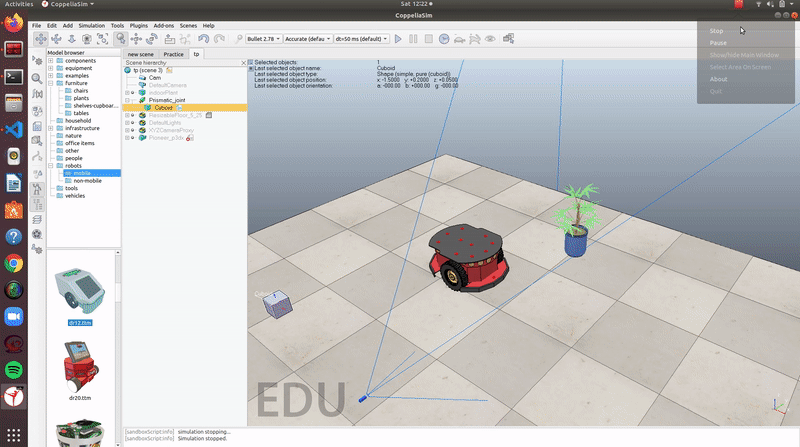Click the pause simulation toolbar button
Viewport: 800px width, 447px height.
point(413,39)
